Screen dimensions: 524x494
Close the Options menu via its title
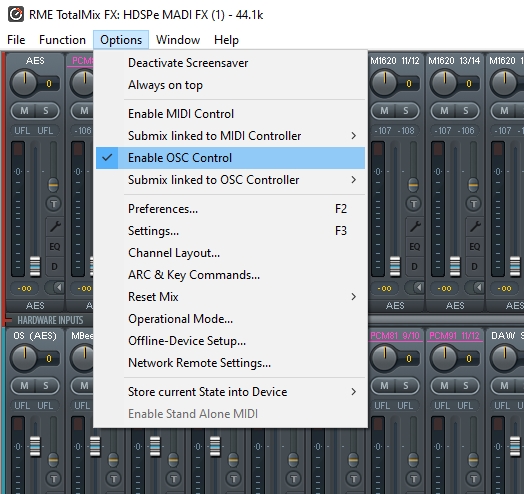pyautogui.click(x=121, y=40)
